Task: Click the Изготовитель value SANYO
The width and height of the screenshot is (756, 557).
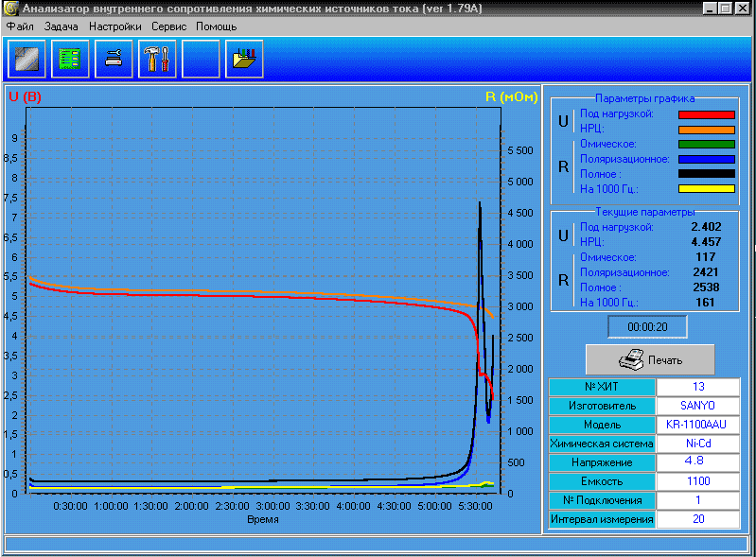Action: (698, 406)
